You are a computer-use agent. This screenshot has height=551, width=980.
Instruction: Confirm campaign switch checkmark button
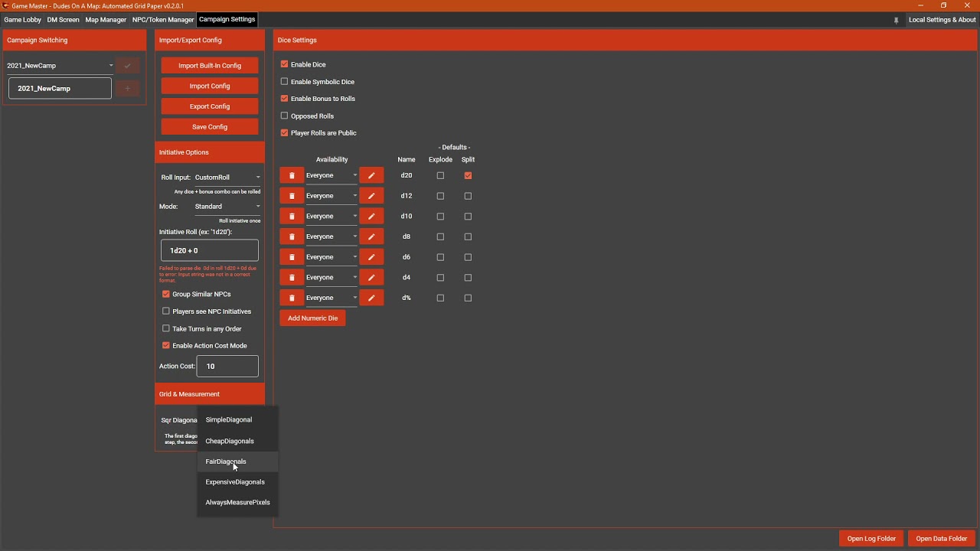coord(127,66)
